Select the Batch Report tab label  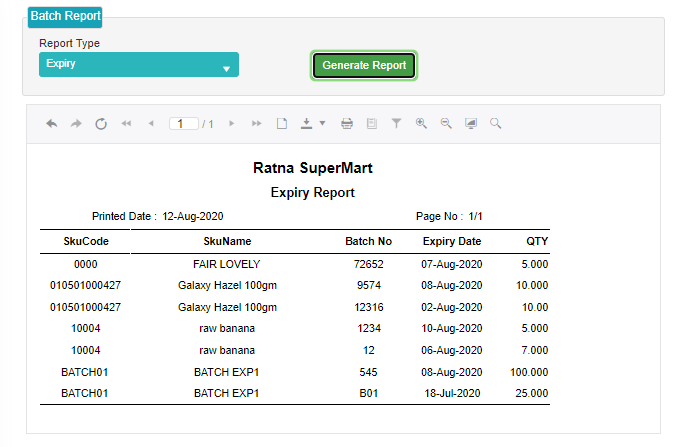pos(65,17)
